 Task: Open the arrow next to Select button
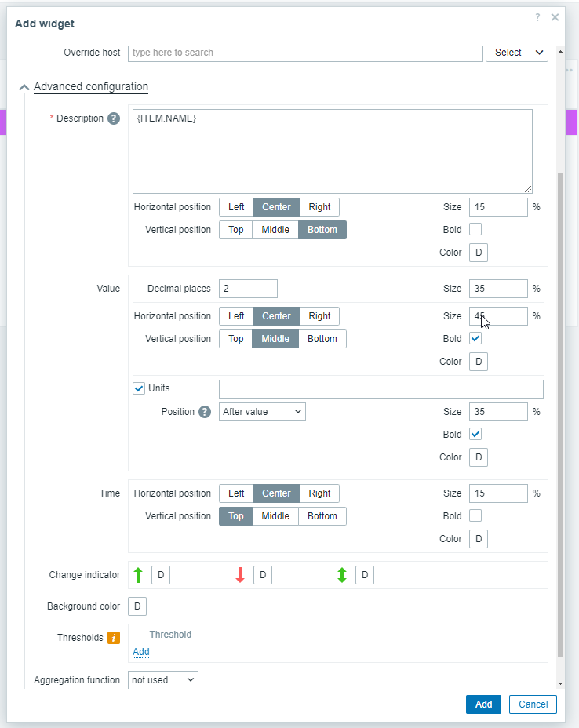(539, 53)
